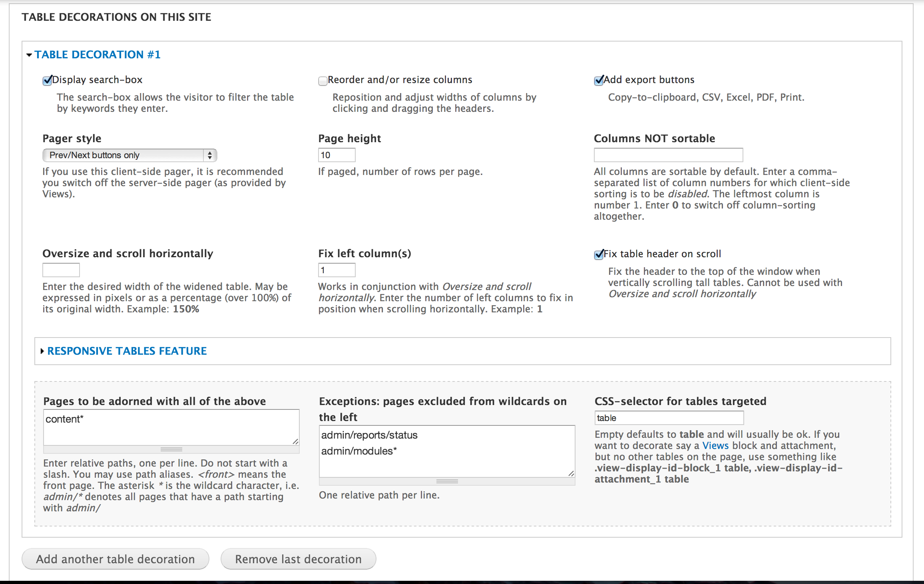Uncheck Add export buttons checkbox

[x=598, y=81]
